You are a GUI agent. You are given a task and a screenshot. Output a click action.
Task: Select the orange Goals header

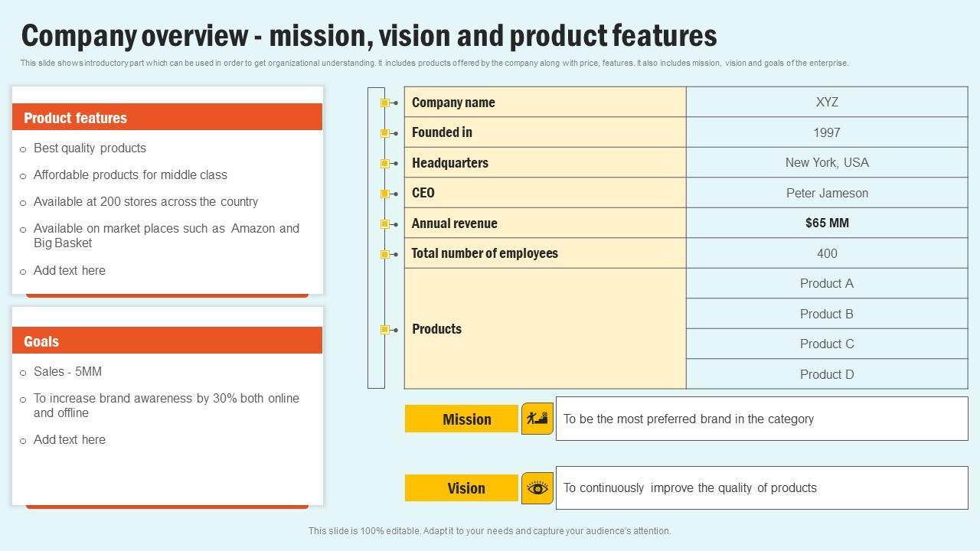(x=167, y=341)
